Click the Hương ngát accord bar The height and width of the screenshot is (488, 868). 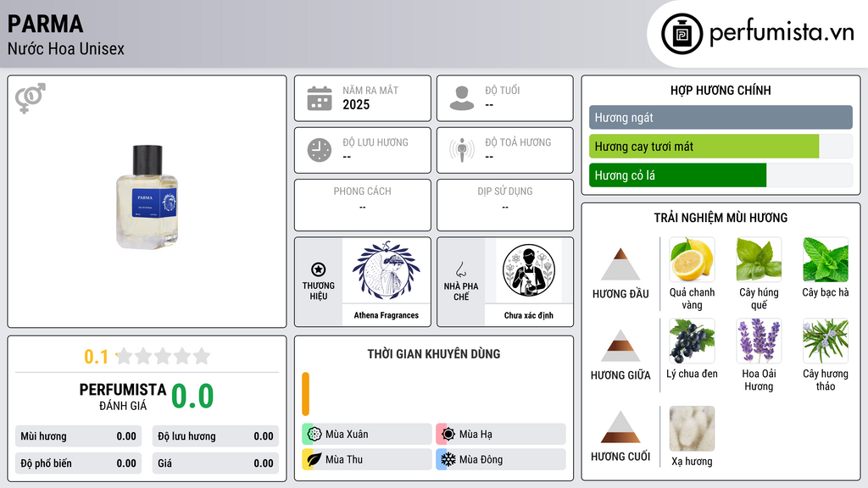click(721, 117)
